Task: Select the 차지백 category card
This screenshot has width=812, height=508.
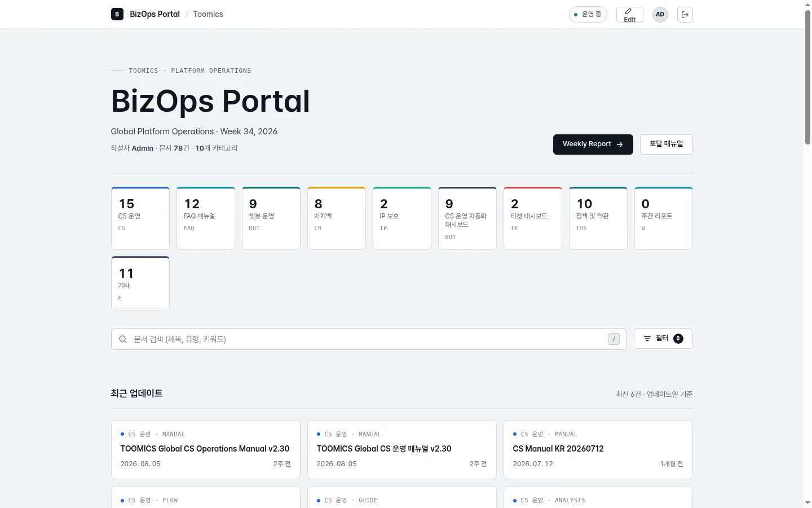Action: coord(337,218)
